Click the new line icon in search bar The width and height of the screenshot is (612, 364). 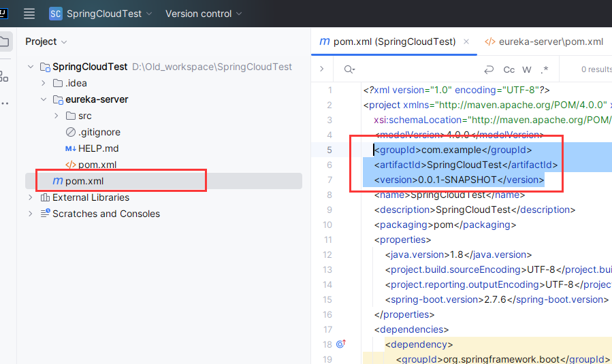coord(488,69)
